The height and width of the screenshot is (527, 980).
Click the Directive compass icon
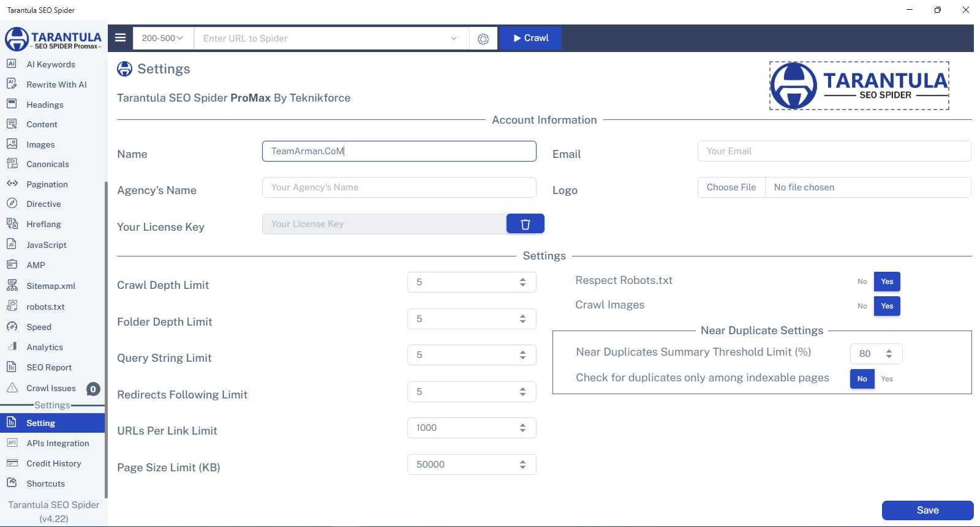tap(12, 203)
